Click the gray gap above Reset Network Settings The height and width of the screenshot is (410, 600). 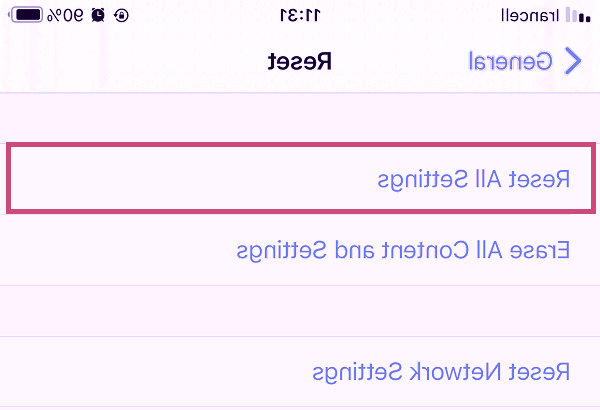[x=300, y=310]
